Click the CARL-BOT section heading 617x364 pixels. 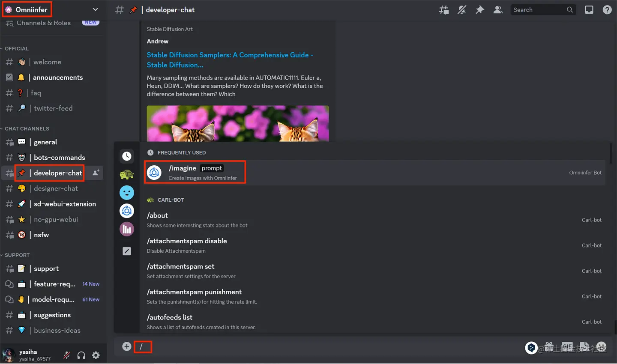click(x=171, y=200)
